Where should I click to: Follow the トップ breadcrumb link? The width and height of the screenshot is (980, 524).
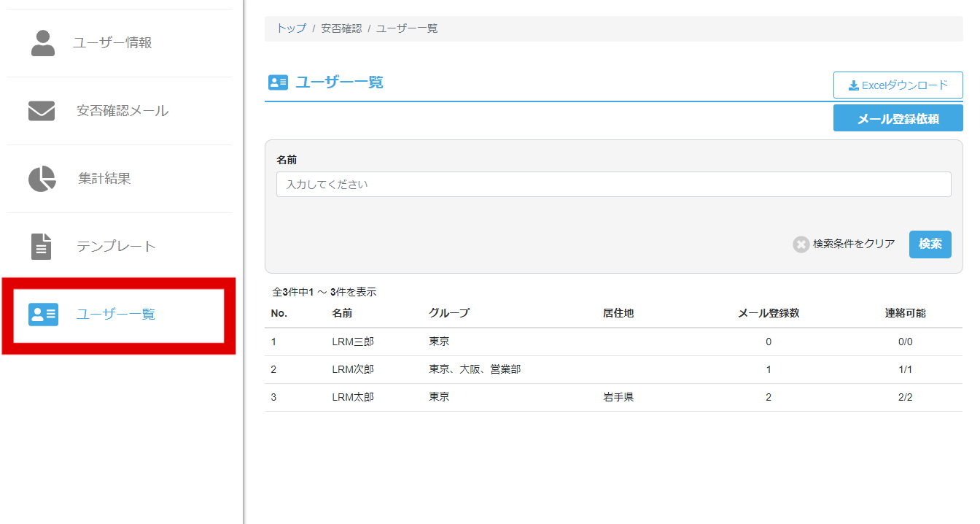pos(291,28)
